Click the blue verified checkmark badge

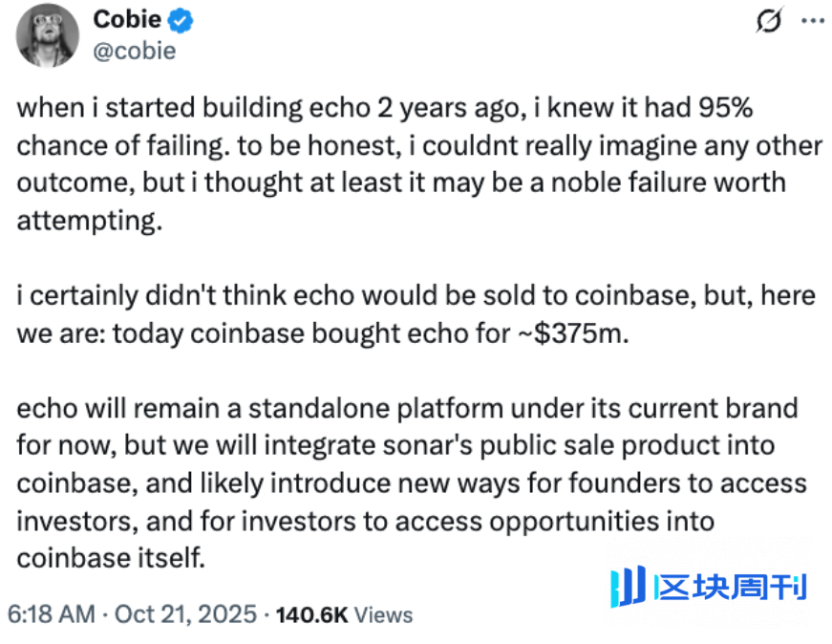coord(182,20)
